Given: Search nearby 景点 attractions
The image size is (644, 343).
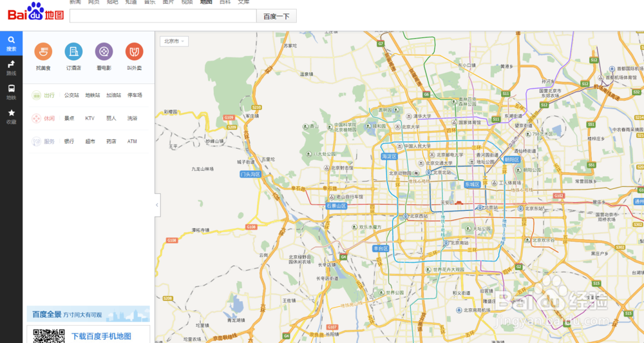Looking at the screenshot, I should [69, 119].
